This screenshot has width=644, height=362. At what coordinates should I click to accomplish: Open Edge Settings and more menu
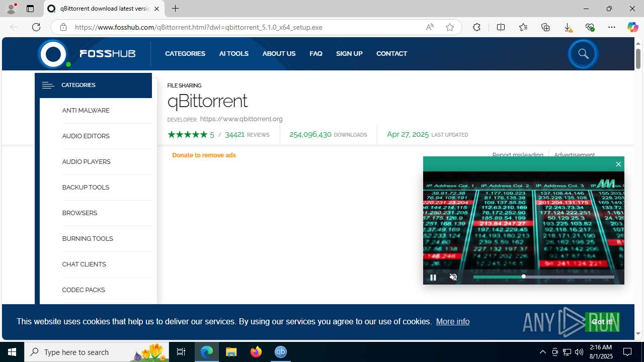pos(612,27)
